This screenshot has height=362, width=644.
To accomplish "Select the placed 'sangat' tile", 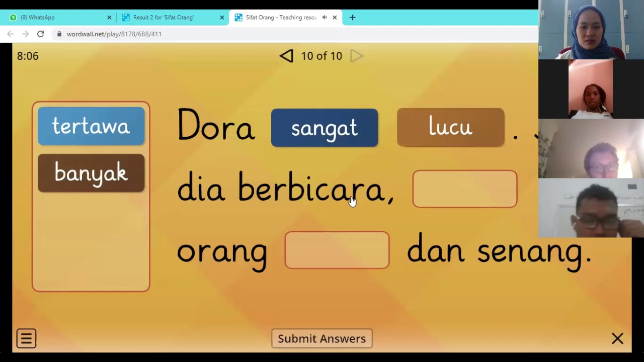I will 325,128.
